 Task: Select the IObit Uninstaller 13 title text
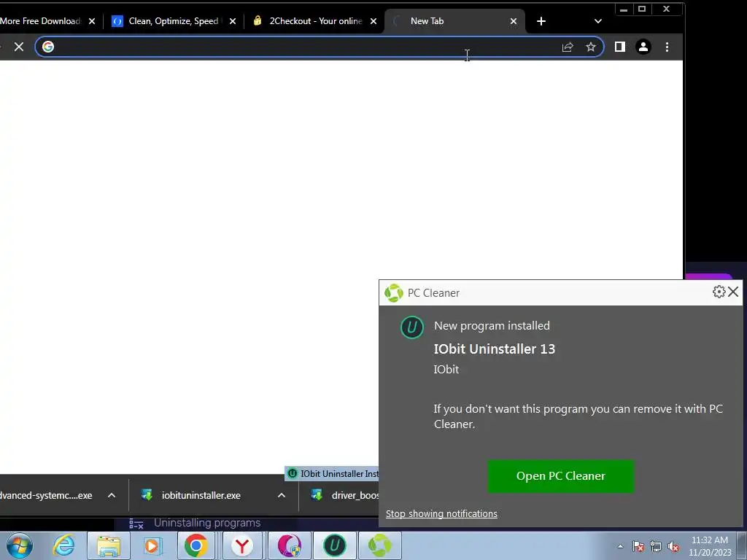494,349
